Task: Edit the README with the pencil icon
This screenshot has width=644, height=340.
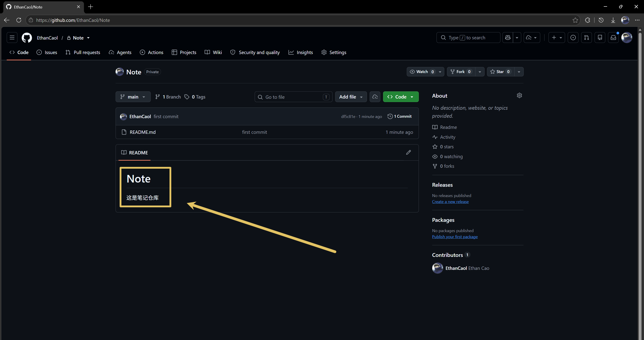Action: coord(409,152)
